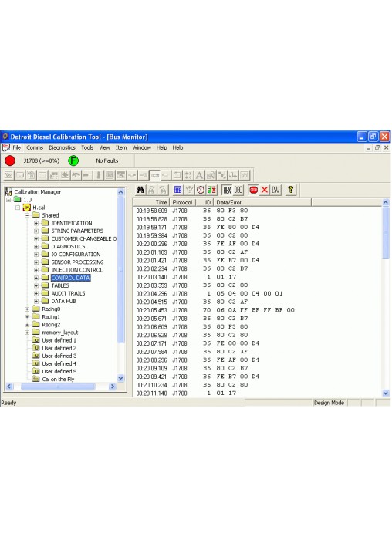The width and height of the screenshot is (392, 537).
Task: Click the last icon in the top disabled toolbar
Action: (x=245, y=175)
